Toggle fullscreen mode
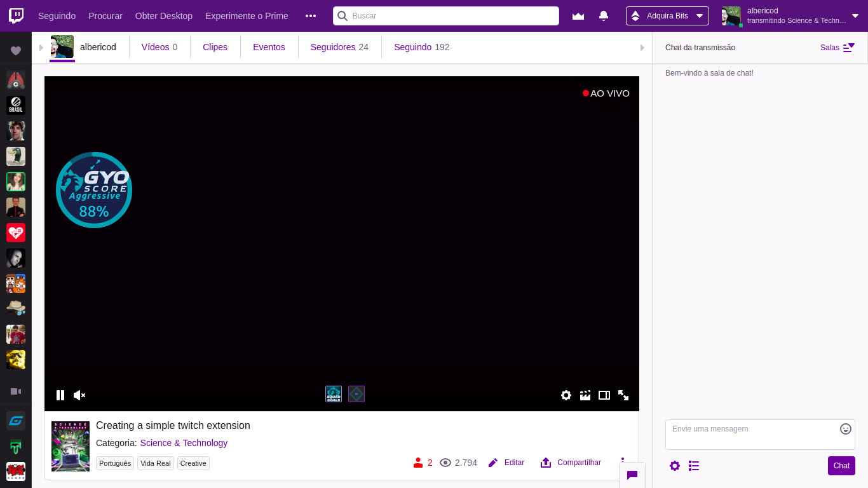868x488 pixels. [623, 395]
